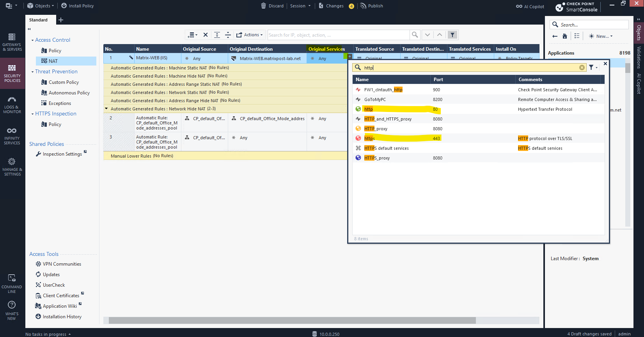The height and width of the screenshot is (337, 644).
Task: Click the horizontal scrollbar of the rulebase
Action: click(292, 320)
